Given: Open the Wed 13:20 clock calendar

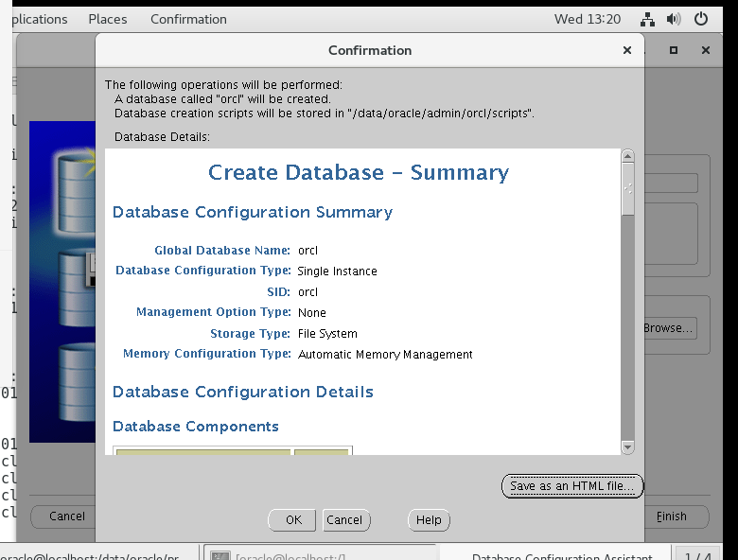Looking at the screenshot, I should tap(588, 19).
